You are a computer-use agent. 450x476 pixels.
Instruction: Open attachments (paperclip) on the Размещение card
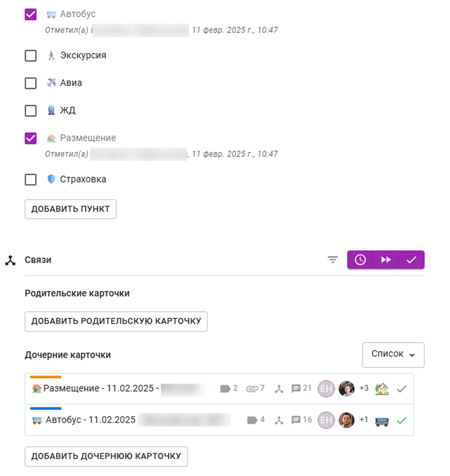click(x=252, y=388)
